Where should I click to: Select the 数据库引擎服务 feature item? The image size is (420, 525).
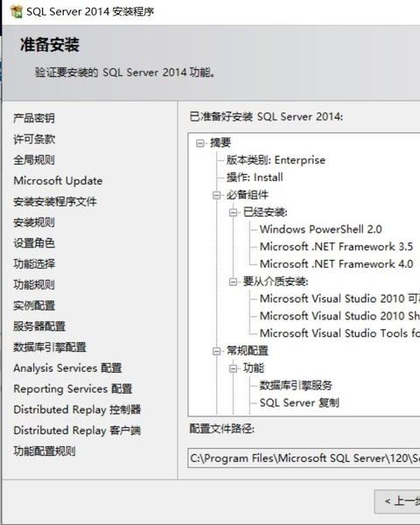pos(296,385)
